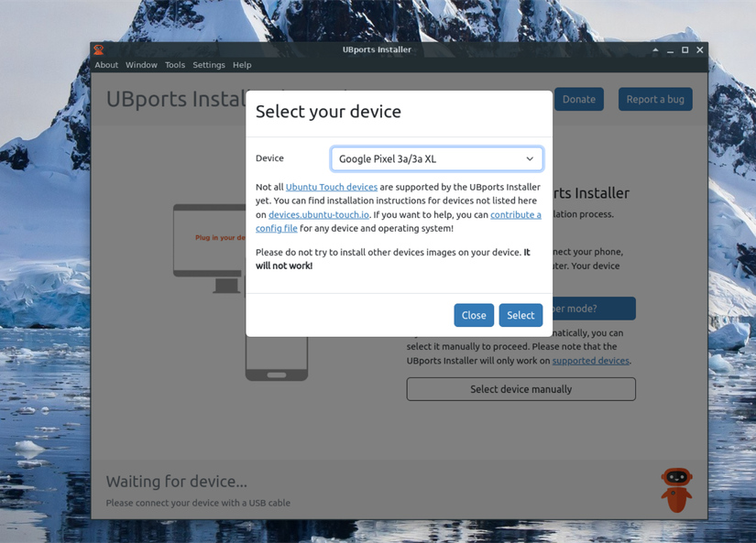The image size is (756, 543).
Task: Click the UBports logo in the title bar
Action: click(x=99, y=49)
